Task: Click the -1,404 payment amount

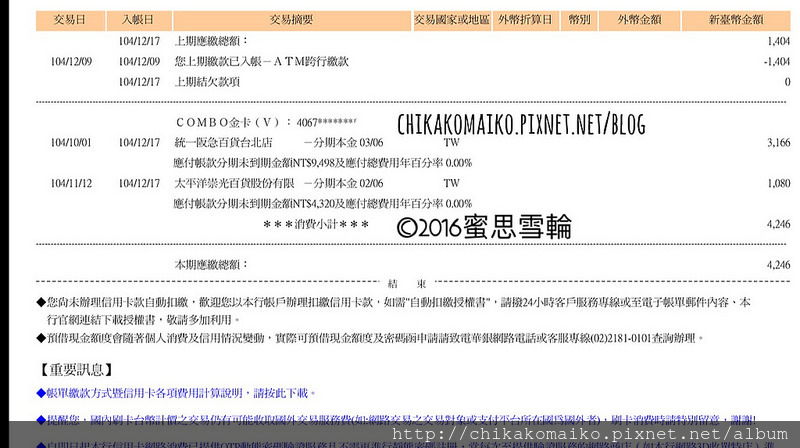Action: tap(777, 62)
